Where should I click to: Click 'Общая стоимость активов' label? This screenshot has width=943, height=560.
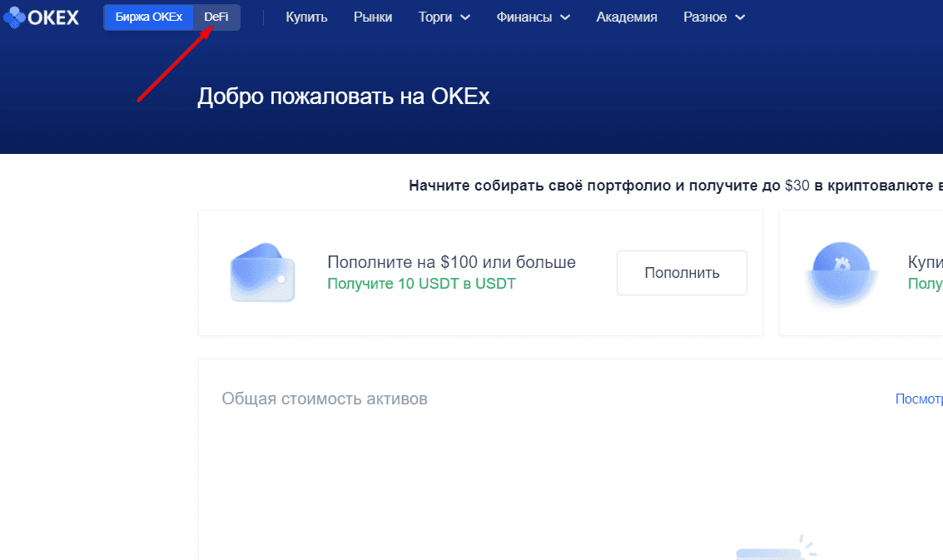(x=325, y=399)
